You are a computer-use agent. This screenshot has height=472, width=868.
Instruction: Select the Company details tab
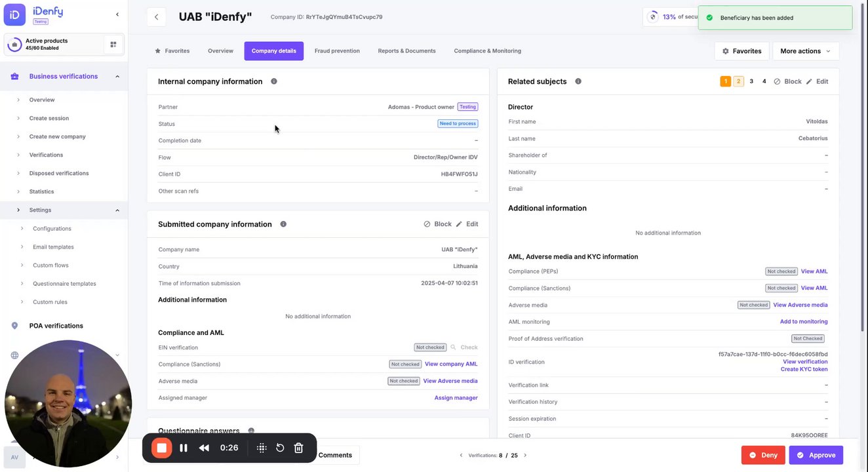click(274, 51)
